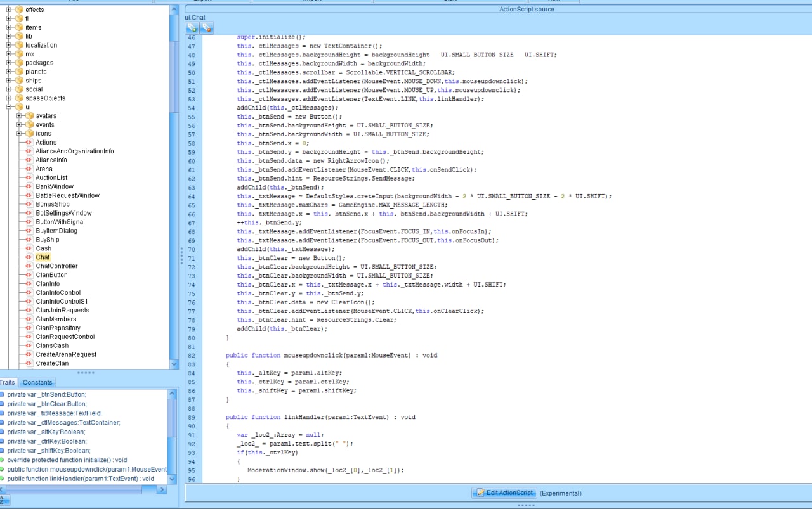Click the script icon beside ClanMembers
812x509 pixels.
click(29, 319)
